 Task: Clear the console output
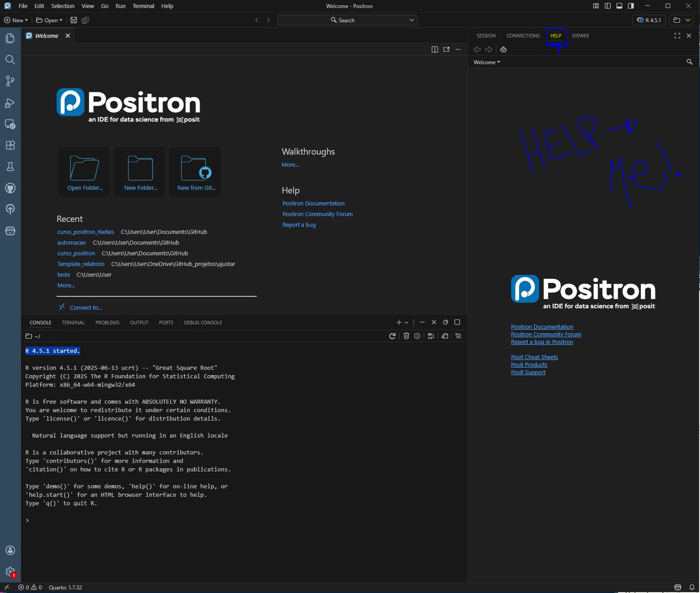click(x=458, y=336)
